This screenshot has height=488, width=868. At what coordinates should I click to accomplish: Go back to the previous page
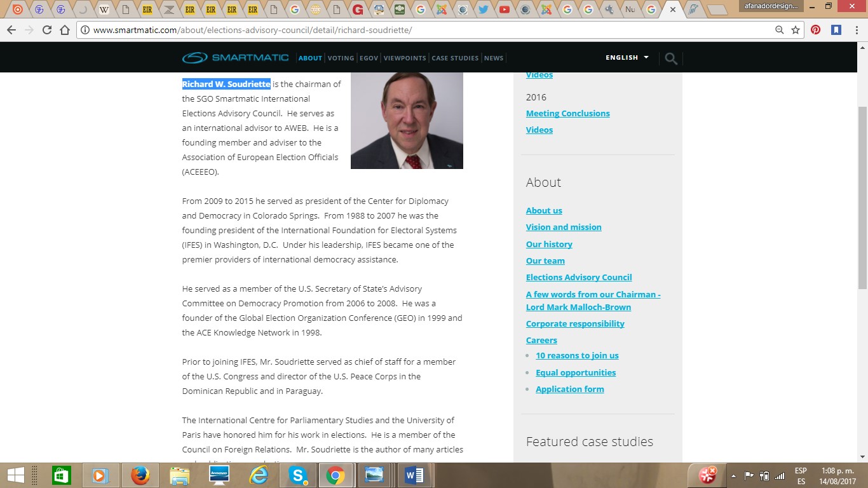pos(11,30)
